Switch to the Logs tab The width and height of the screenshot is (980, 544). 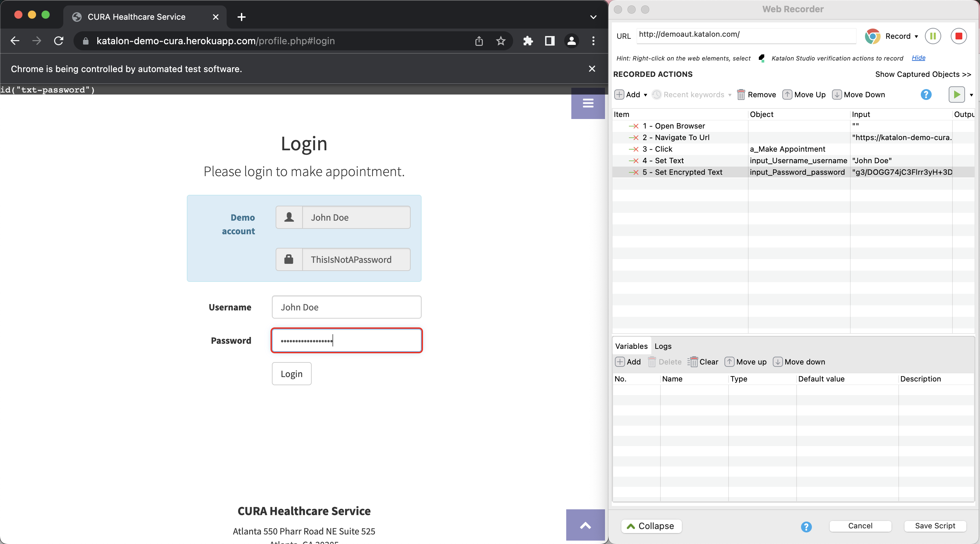663,346
